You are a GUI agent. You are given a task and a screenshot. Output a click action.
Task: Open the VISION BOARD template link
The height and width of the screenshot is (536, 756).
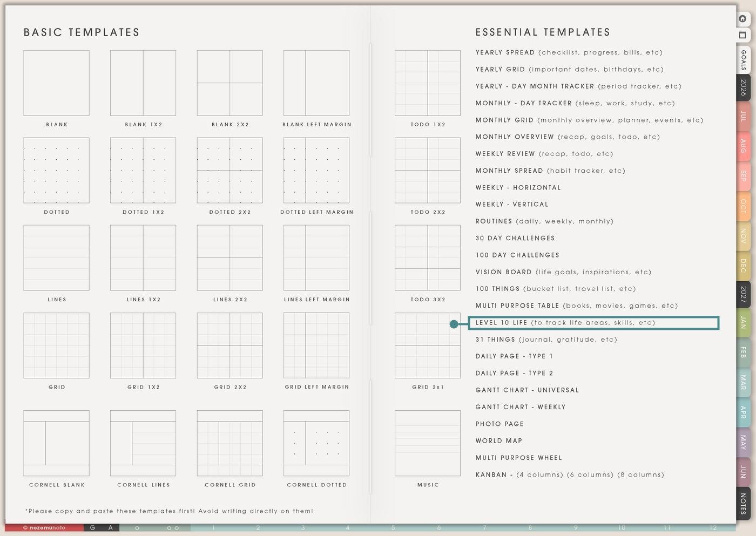(563, 272)
